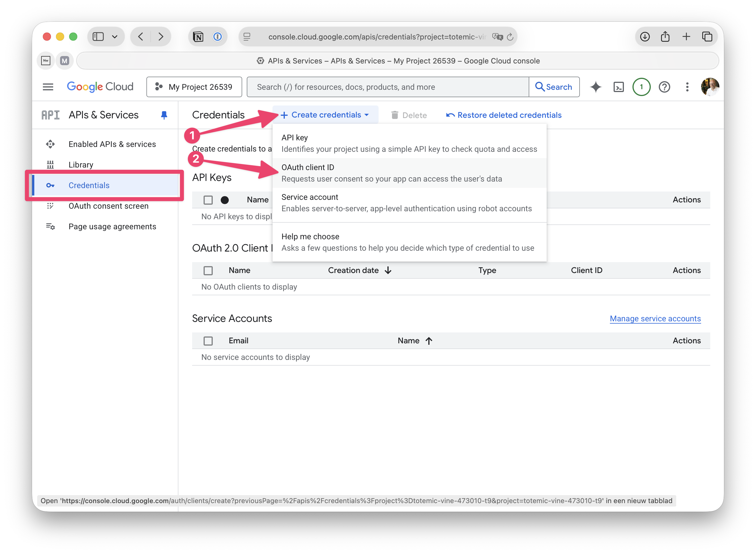The width and height of the screenshot is (756, 554).
Task: Open the help question mark icon
Action: 664,87
